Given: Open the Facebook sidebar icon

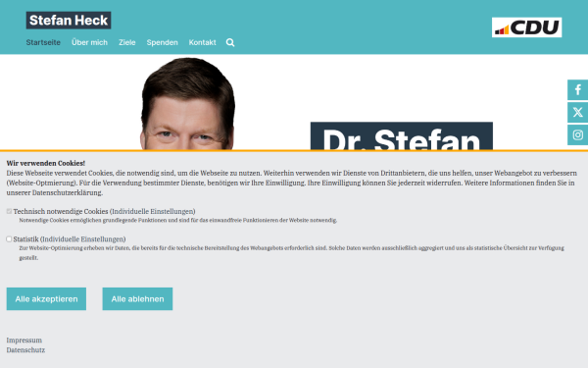Looking at the screenshot, I should click(x=577, y=89).
